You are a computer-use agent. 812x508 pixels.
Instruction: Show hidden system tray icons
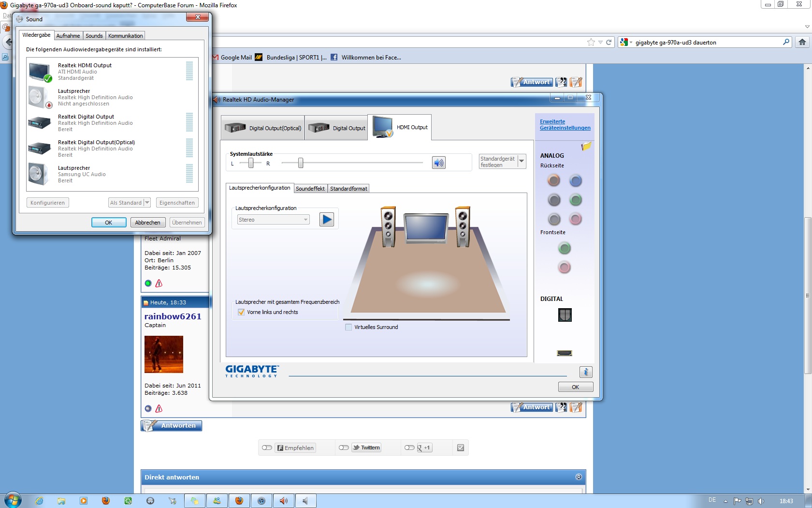pyautogui.click(x=725, y=501)
